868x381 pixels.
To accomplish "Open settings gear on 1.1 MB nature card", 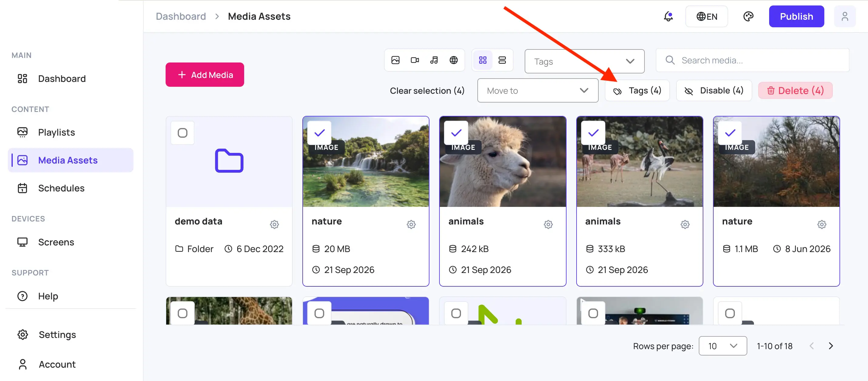I will (822, 224).
